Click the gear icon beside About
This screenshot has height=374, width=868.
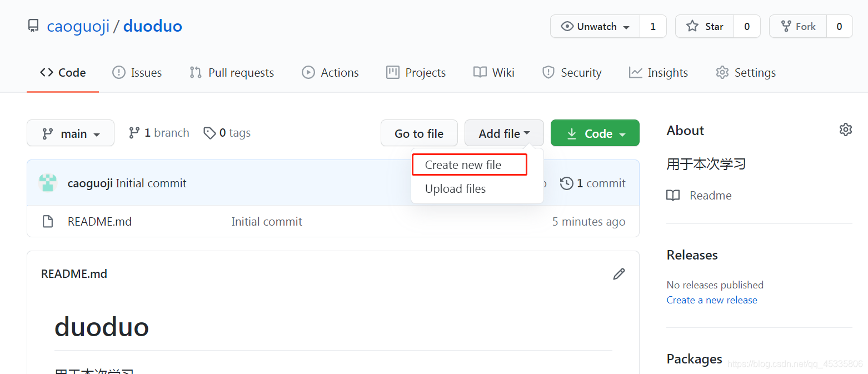pyautogui.click(x=845, y=130)
